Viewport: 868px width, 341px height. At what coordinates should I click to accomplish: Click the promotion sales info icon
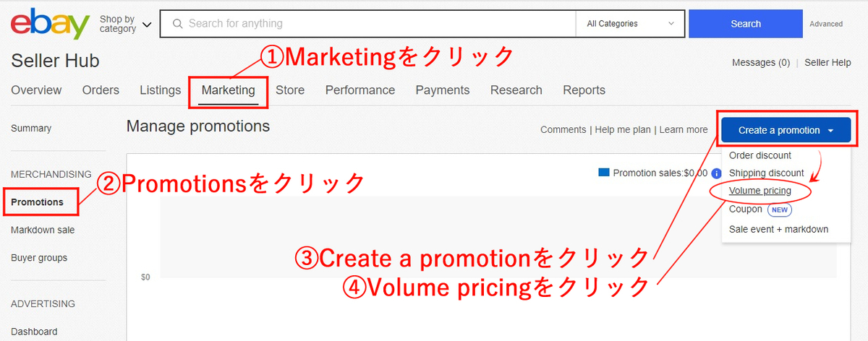tap(716, 173)
